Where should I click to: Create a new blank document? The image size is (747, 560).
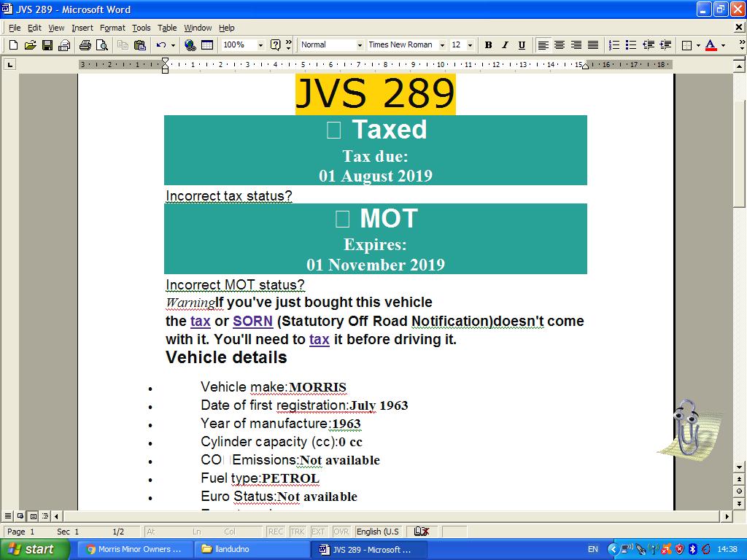click(13, 45)
